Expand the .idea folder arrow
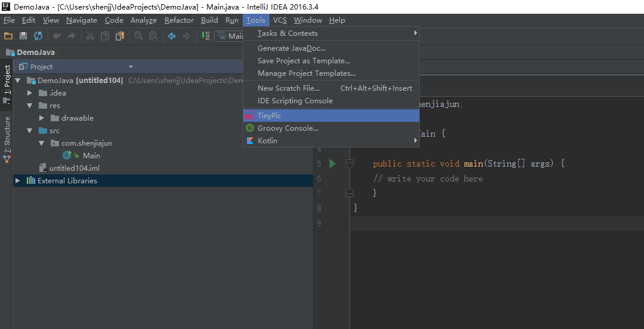644x329 pixels. [x=30, y=93]
